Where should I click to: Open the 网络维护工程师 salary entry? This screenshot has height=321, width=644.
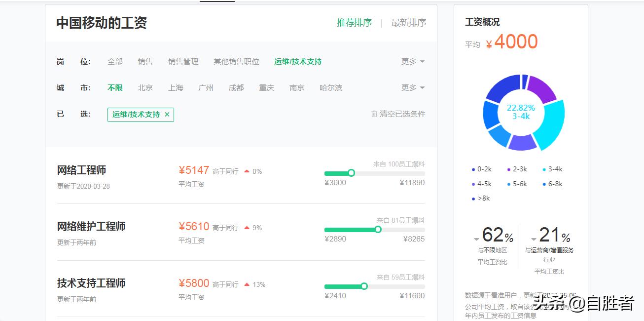(91, 227)
